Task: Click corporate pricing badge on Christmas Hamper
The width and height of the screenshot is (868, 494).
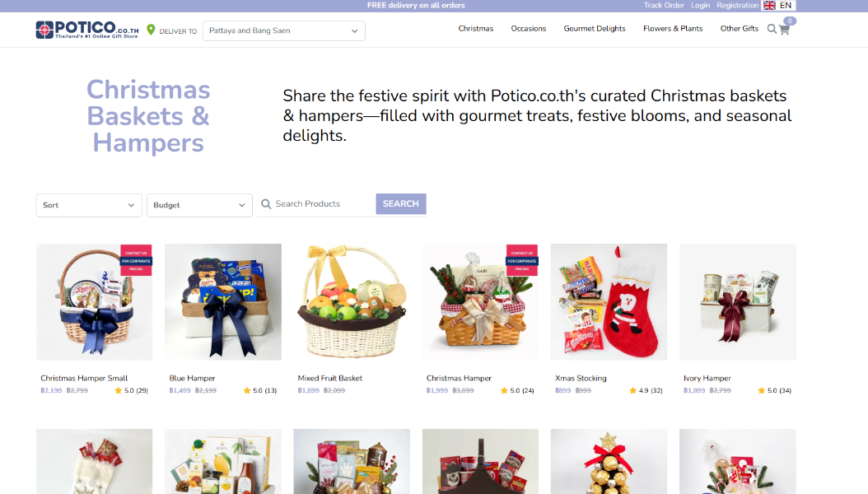Action: point(521,259)
